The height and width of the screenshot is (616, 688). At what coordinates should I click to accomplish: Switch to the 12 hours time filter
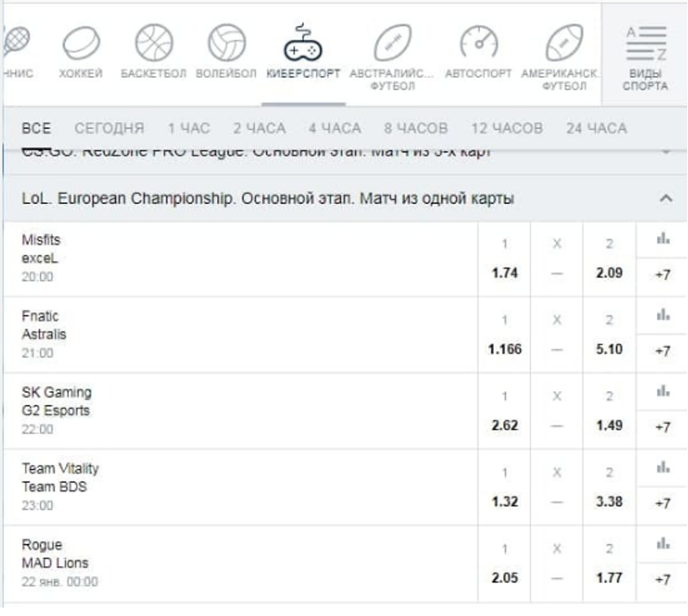click(506, 128)
